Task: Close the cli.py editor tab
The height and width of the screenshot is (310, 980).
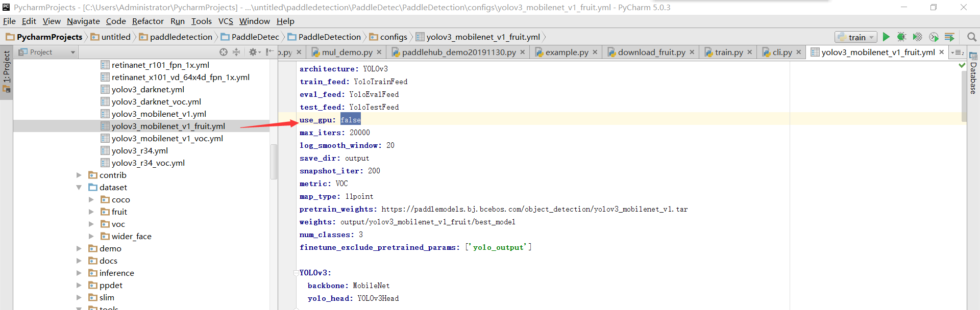Action: pyautogui.click(x=799, y=52)
